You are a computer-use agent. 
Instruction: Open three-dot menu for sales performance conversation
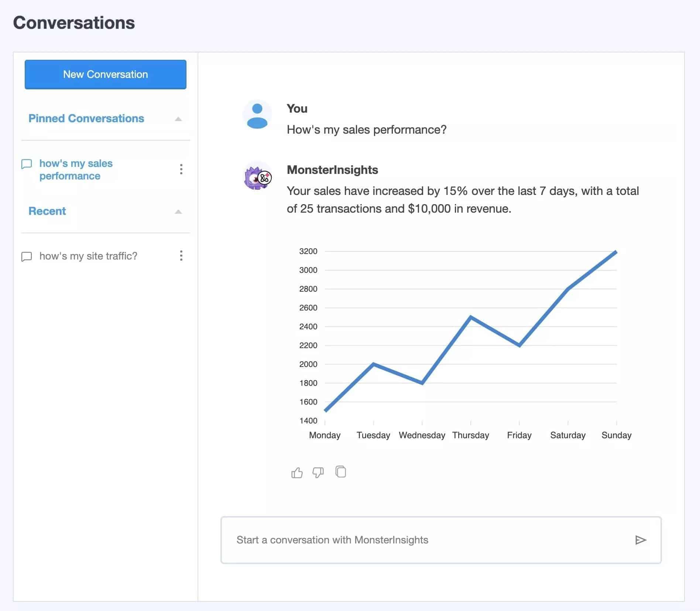(x=181, y=169)
